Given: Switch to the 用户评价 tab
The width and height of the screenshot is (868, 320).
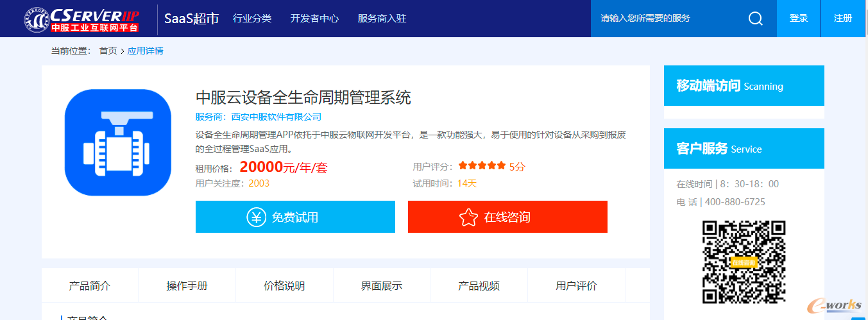Looking at the screenshot, I should pyautogui.click(x=576, y=285).
